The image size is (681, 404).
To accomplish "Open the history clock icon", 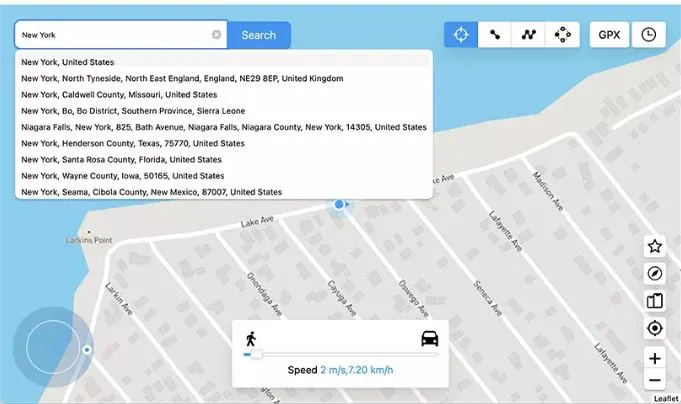I will tap(649, 35).
